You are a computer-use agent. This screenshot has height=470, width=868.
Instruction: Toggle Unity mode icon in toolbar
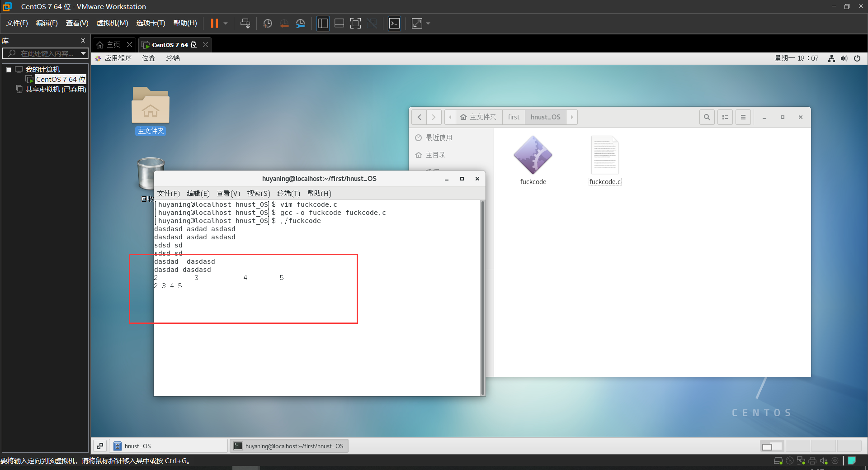coord(372,23)
